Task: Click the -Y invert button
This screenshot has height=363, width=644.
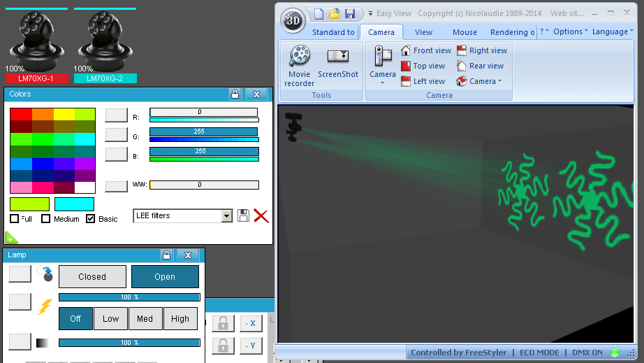Action: click(x=251, y=346)
